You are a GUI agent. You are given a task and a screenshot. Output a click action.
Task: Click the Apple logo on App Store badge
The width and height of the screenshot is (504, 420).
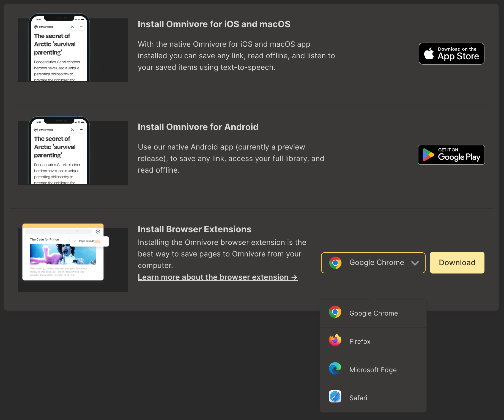pos(429,53)
